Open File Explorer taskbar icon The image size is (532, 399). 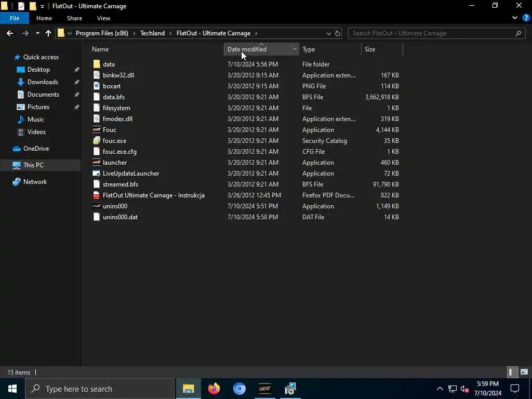[188, 389]
